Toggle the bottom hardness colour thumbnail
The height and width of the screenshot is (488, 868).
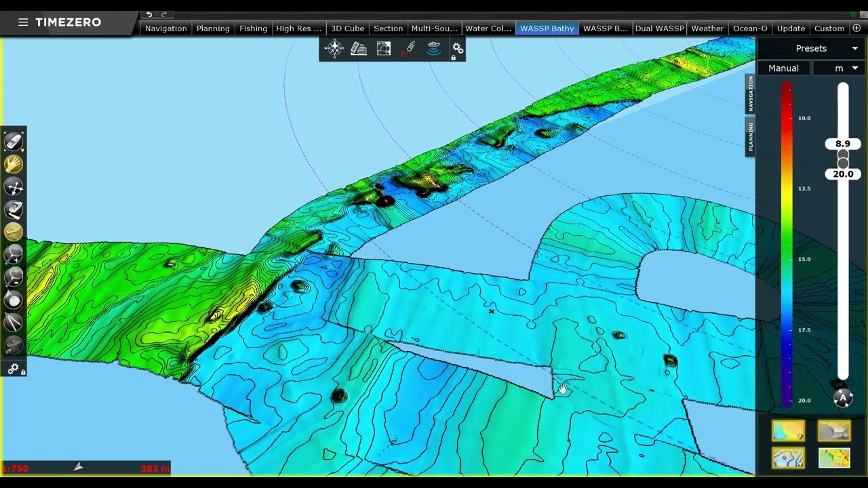point(834,458)
